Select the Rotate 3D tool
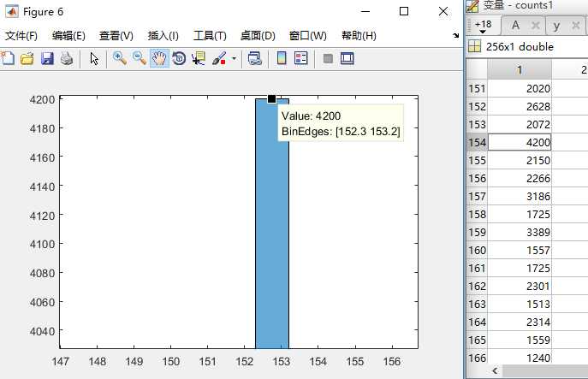 179,58
